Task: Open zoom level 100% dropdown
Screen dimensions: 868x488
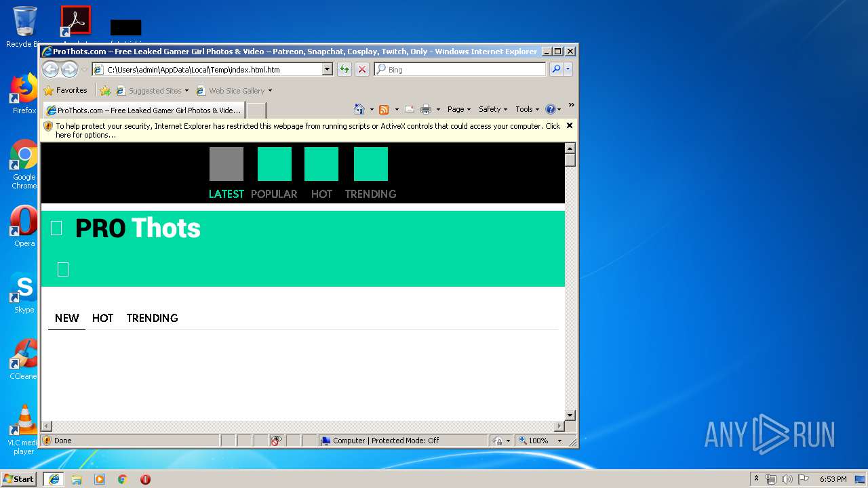Action: (559, 441)
